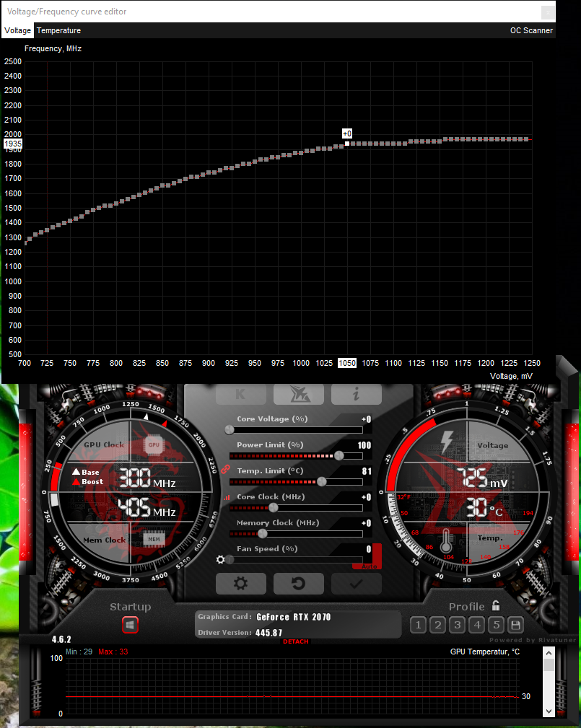
Task: Click the Core Clock slider handle
Action: [x=274, y=508]
